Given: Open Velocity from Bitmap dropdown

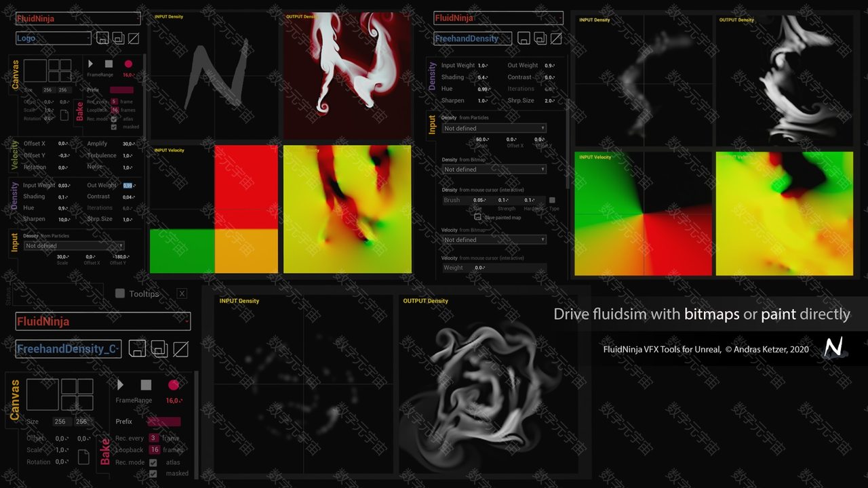Looking at the screenshot, I should [x=494, y=240].
